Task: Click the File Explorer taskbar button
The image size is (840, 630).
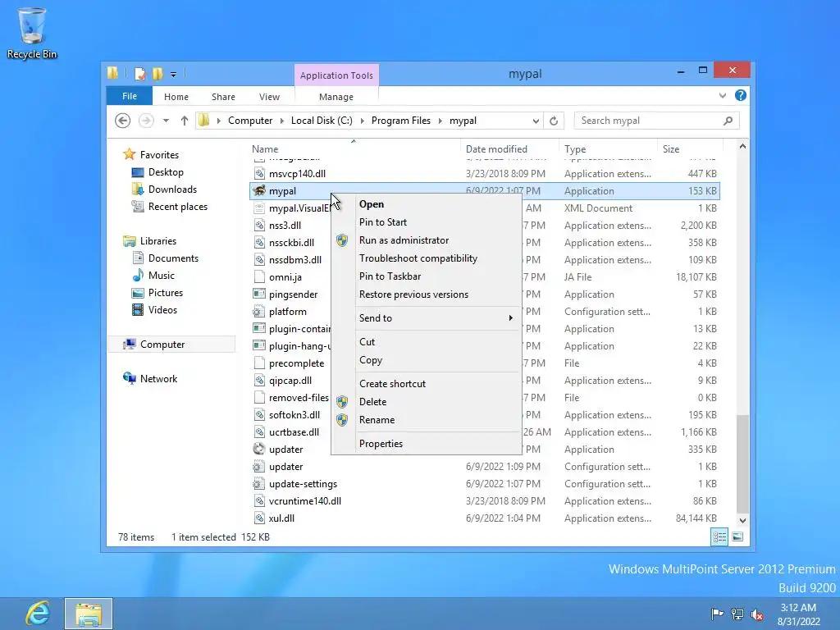Action: (x=89, y=614)
